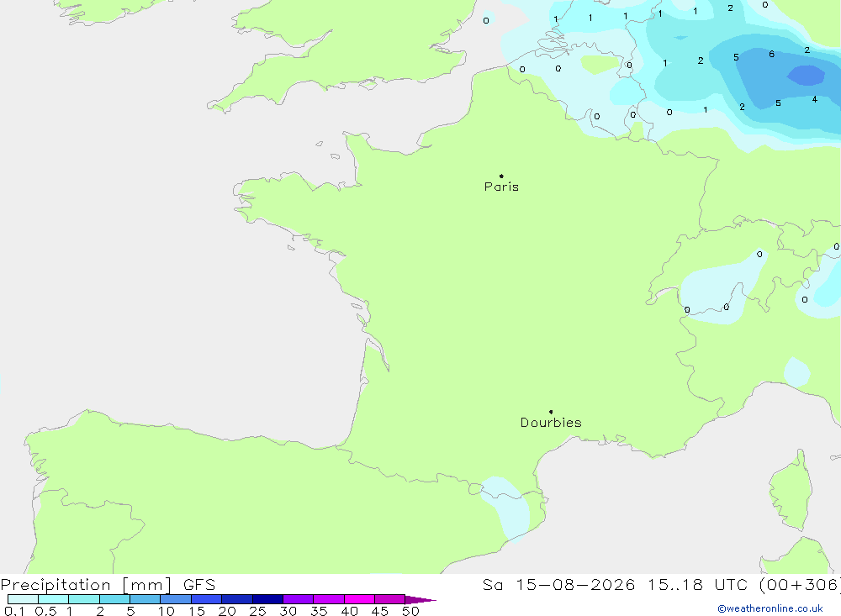Click the 1–2 mm legend swatch
This screenshot has width=841, height=616.
point(83,599)
